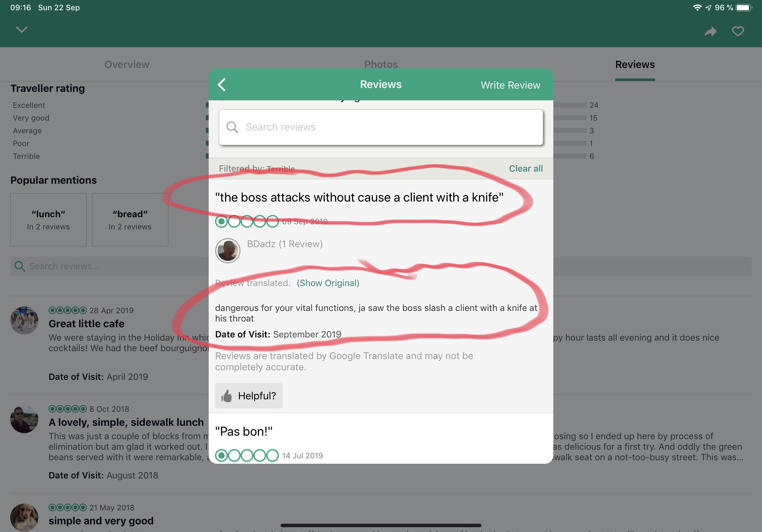
Task: Tap the thumbs-up Helpful button
Action: point(249,396)
